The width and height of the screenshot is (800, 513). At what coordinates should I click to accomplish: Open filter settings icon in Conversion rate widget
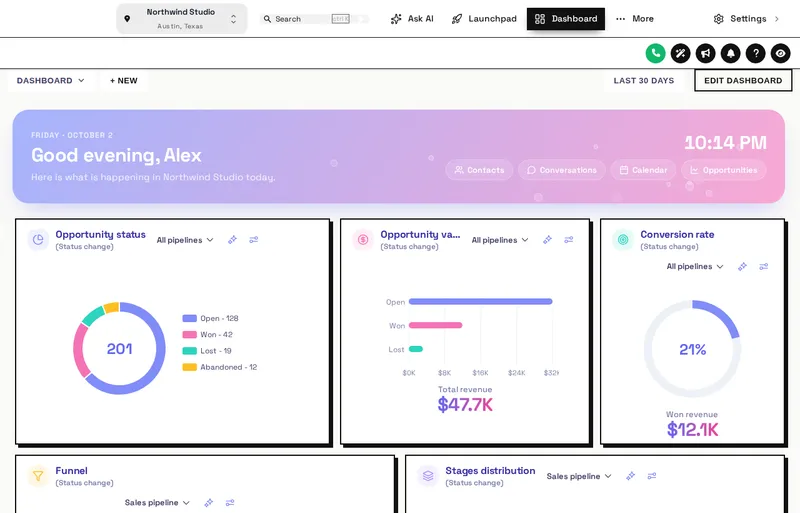[x=764, y=266]
